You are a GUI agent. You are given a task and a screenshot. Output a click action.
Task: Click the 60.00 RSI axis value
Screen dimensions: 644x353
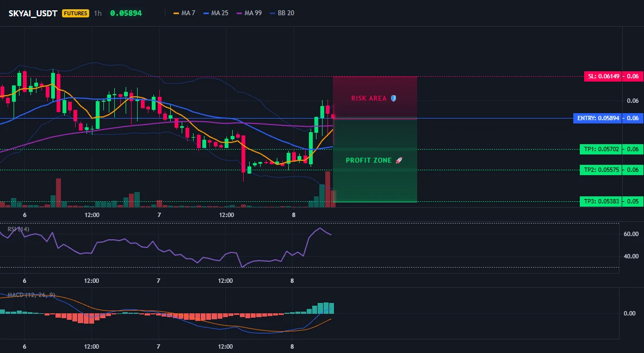[631, 234]
